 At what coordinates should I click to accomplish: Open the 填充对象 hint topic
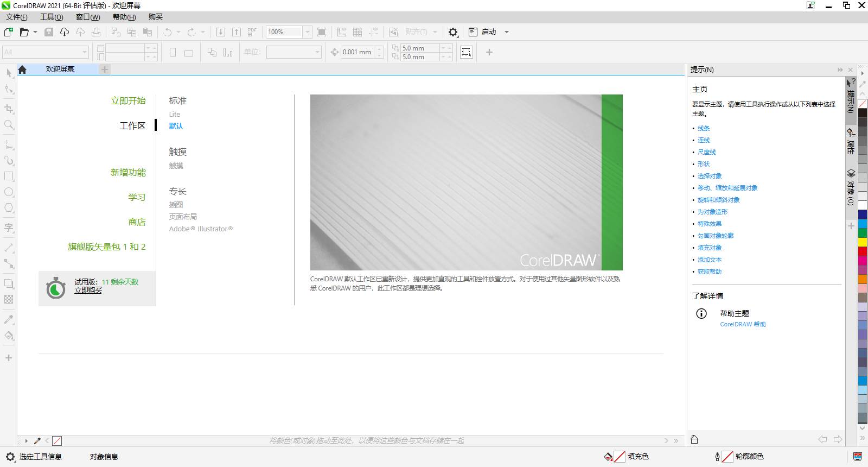(x=710, y=248)
